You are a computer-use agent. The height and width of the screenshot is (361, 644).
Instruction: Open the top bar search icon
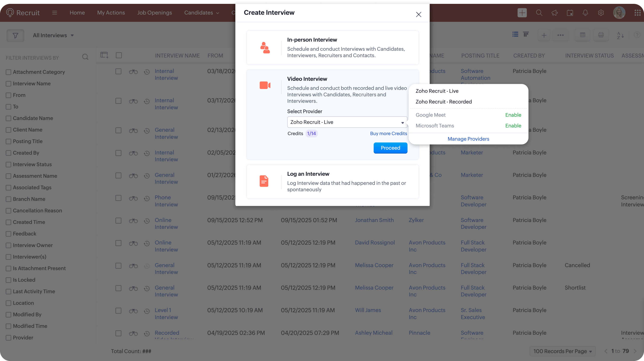click(x=539, y=13)
